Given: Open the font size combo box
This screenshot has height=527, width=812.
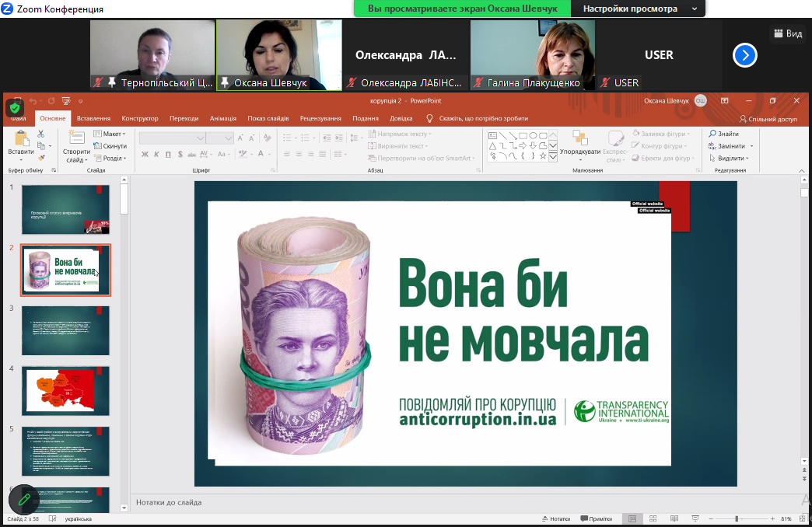Looking at the screenshot, I should click(219, 138).
